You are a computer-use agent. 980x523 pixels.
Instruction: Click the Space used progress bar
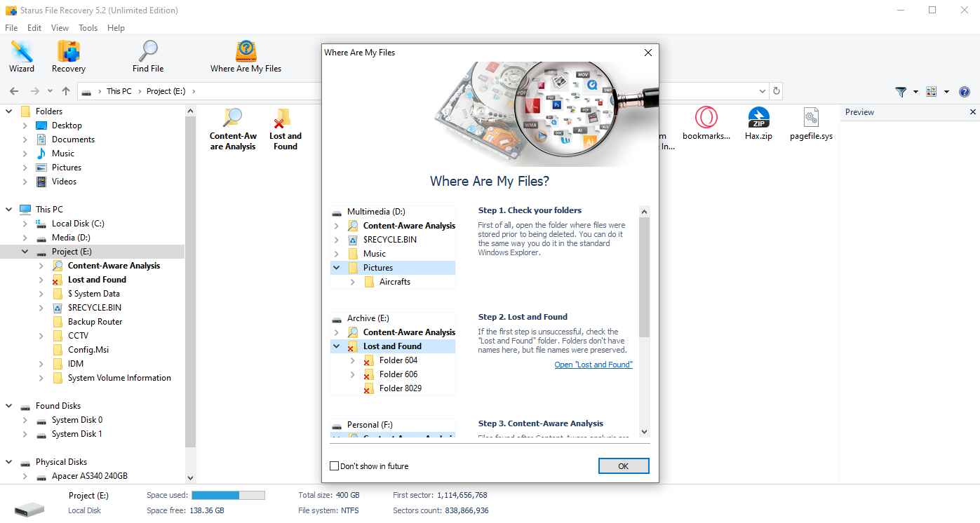(x=228, y=495)
